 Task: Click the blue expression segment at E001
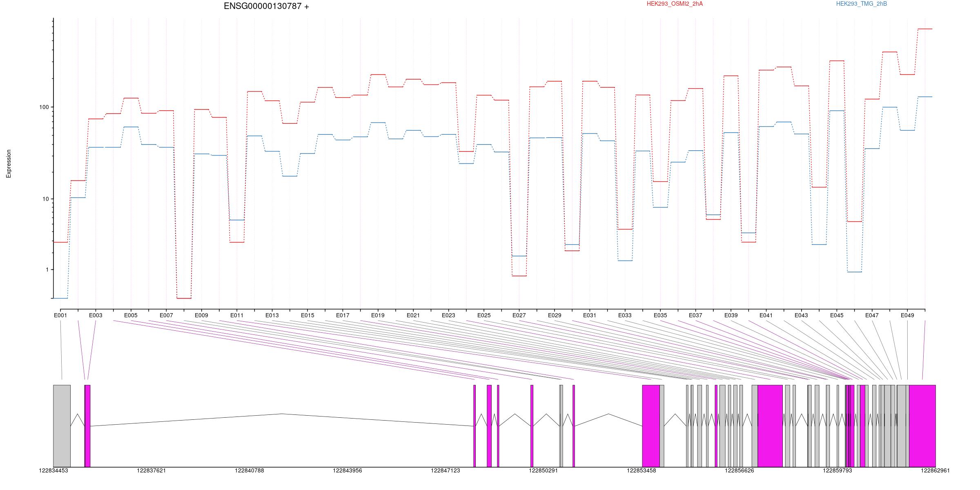(x=60, y=298)
